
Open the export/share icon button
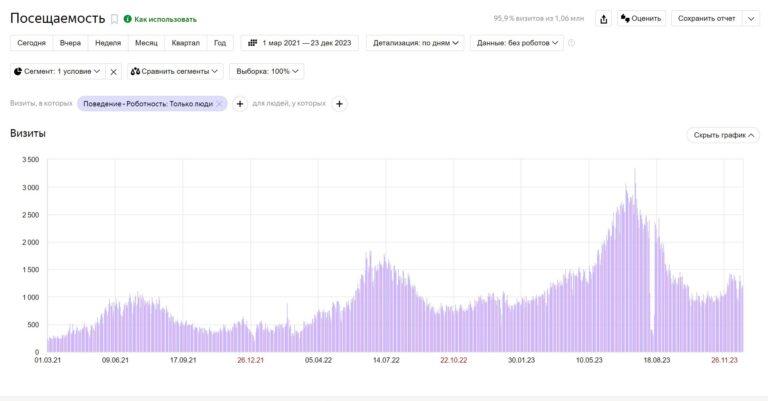pos(603,19)
